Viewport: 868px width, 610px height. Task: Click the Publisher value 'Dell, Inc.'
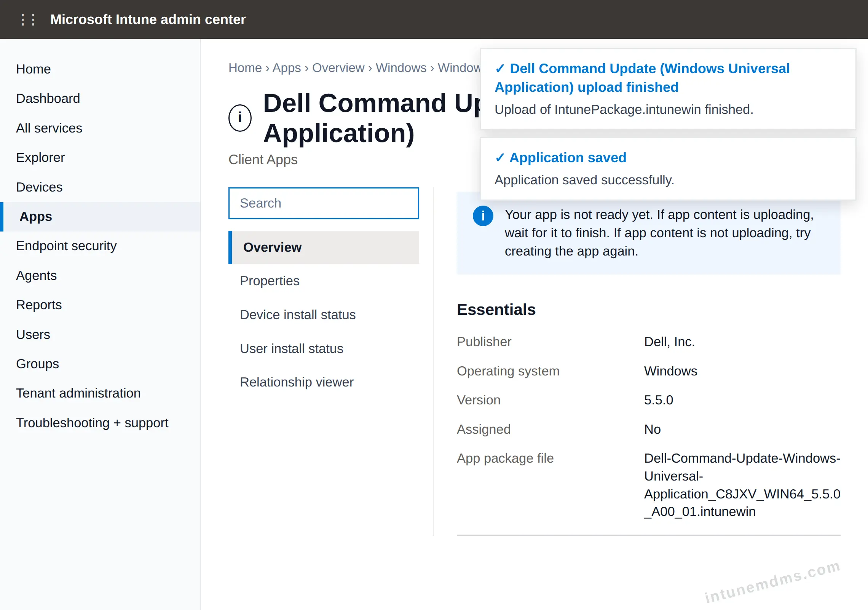[669, 342]
